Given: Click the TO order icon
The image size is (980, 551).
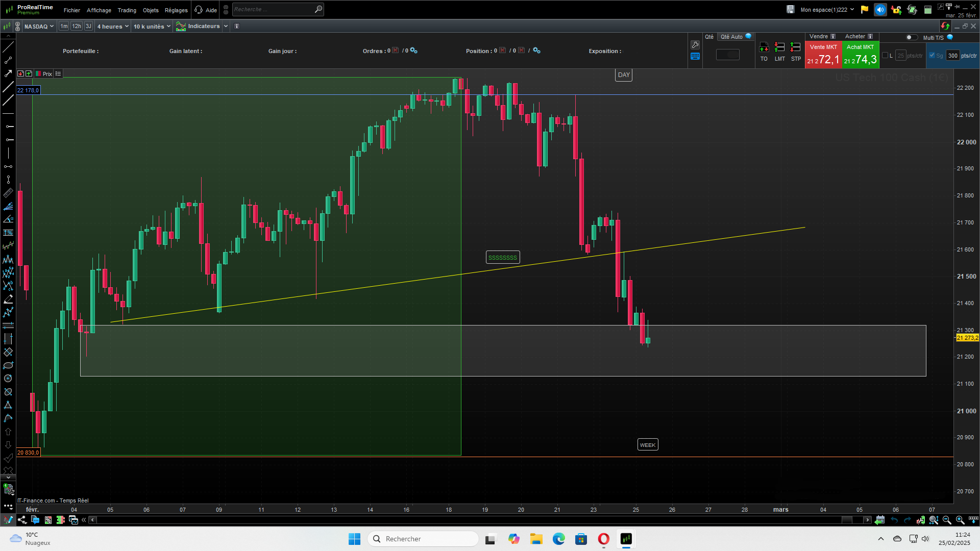Looking at the screenshot, I should (x=764, y=47).
